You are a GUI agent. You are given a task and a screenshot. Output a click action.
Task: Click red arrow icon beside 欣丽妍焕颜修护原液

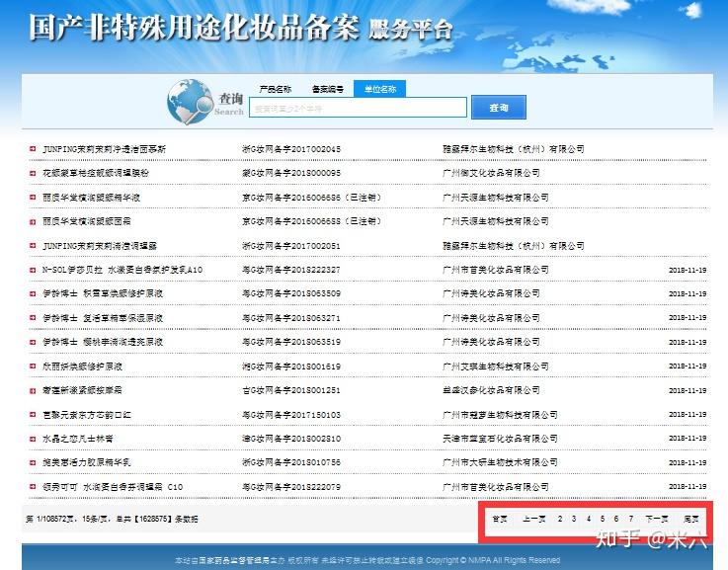33,366
